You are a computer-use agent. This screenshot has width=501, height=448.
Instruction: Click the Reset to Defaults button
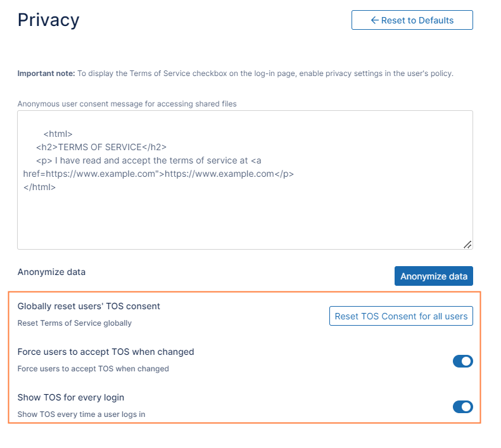[412, 20]
